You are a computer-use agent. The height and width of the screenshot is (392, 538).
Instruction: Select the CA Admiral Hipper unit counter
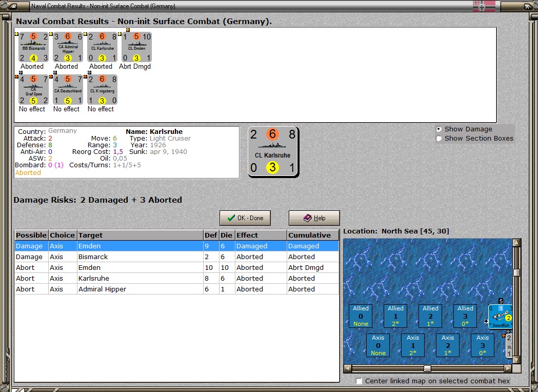click(x=68, y=47)
